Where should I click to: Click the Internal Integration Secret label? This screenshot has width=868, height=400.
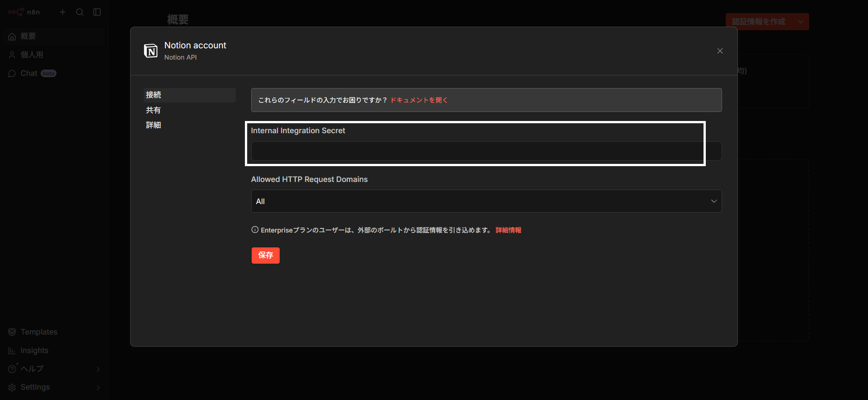point(298,130)
